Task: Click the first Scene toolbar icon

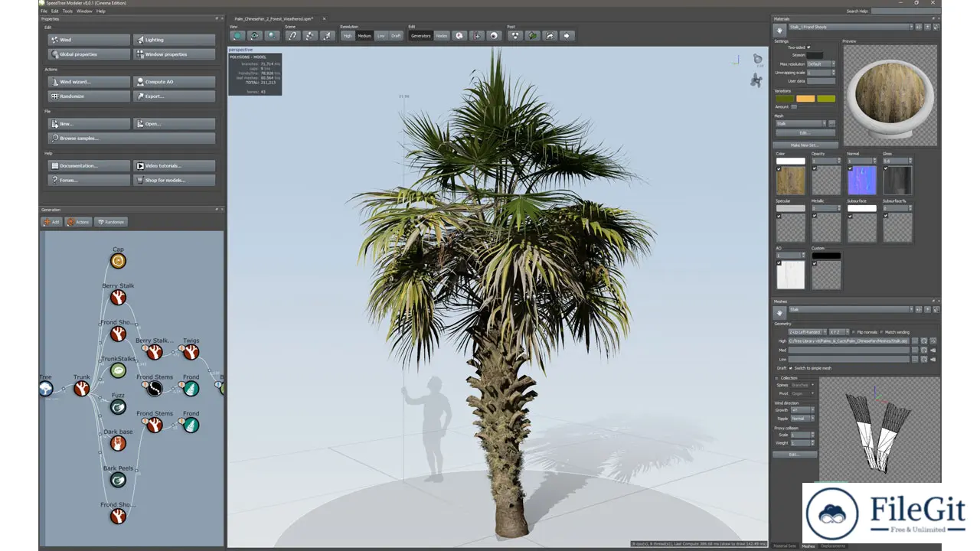Action: [x=292, y=35]
